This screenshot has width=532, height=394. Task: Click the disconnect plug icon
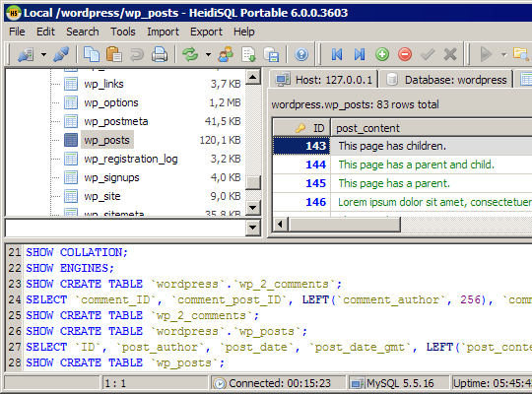(x=61, y=54)
